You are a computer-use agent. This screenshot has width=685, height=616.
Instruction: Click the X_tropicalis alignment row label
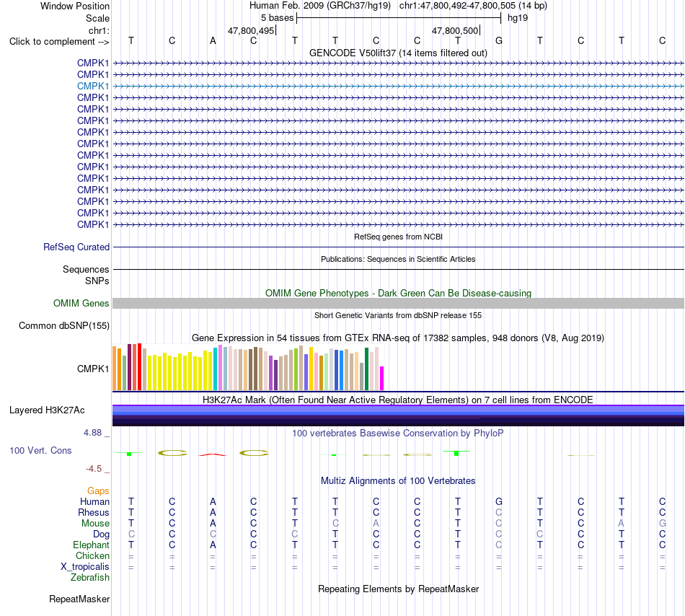(x=85, y=567)
